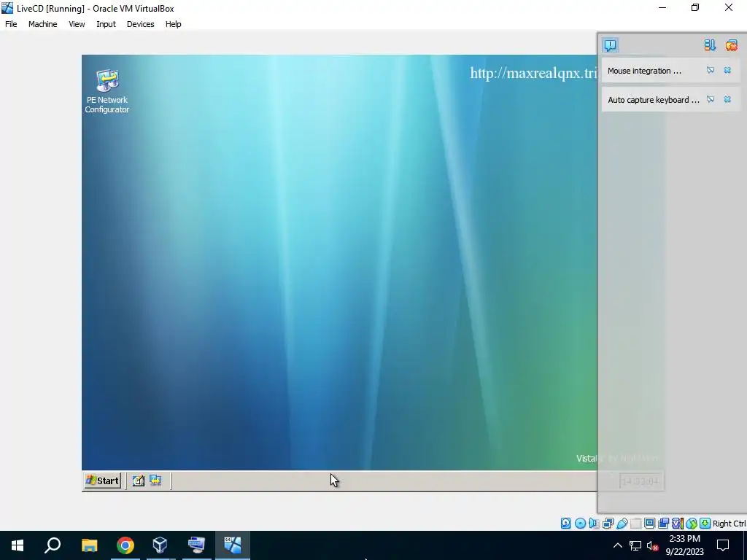
Task: Show hidden system tray icons
Action: (x=617, y=545)
